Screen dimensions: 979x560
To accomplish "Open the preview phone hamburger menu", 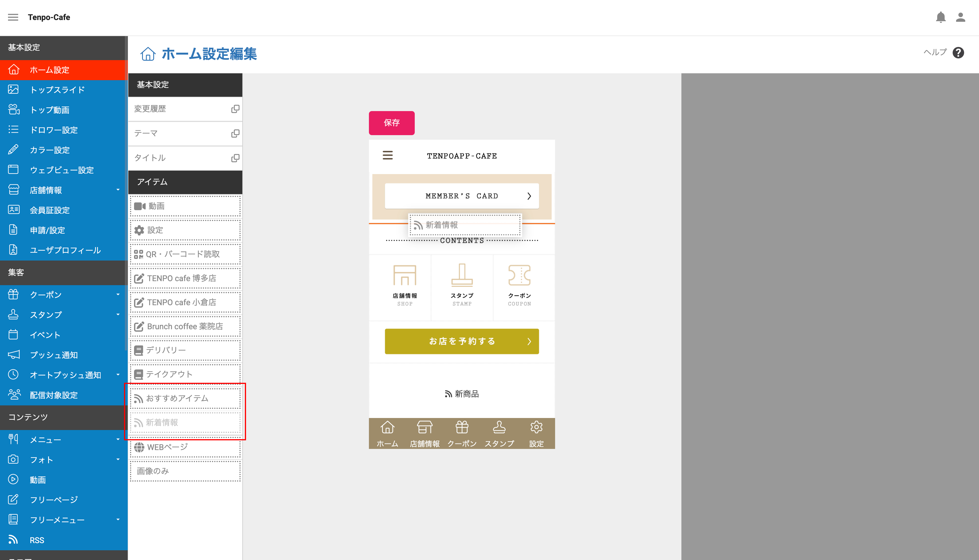I will pyautogui.click(x=388, y=155).
